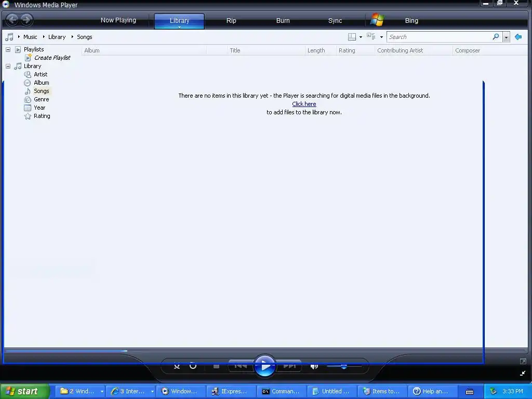Click the Play button
The image size is (532, 399).
264,366
